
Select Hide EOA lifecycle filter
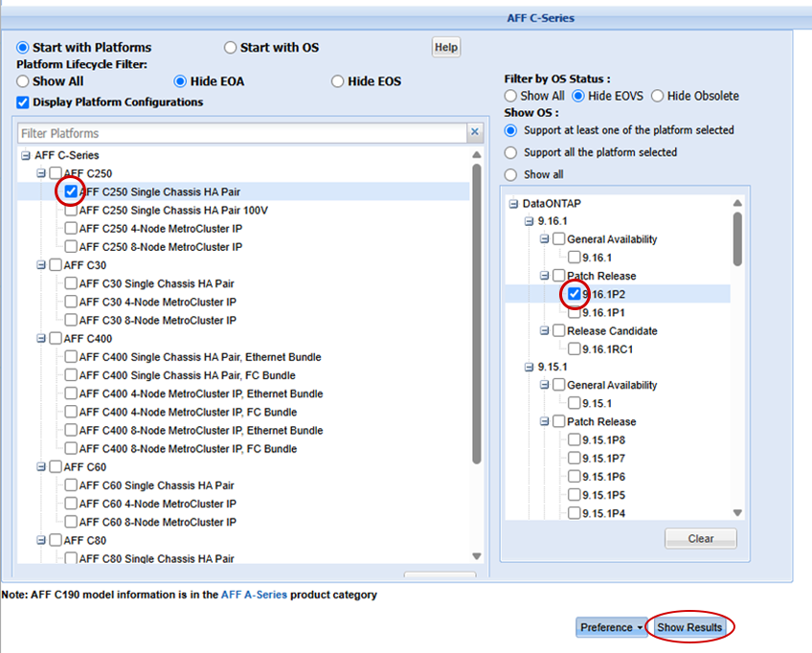point(180,81)
